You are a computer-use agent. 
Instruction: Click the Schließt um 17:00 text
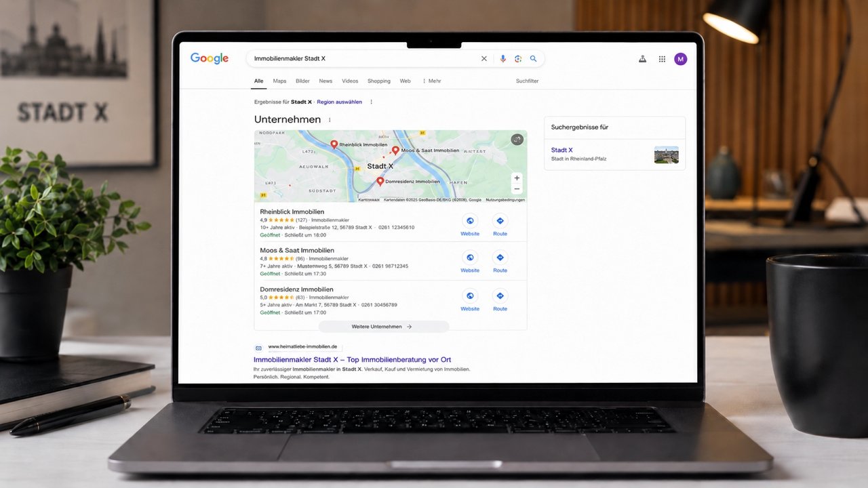click(x=305, y=312)
